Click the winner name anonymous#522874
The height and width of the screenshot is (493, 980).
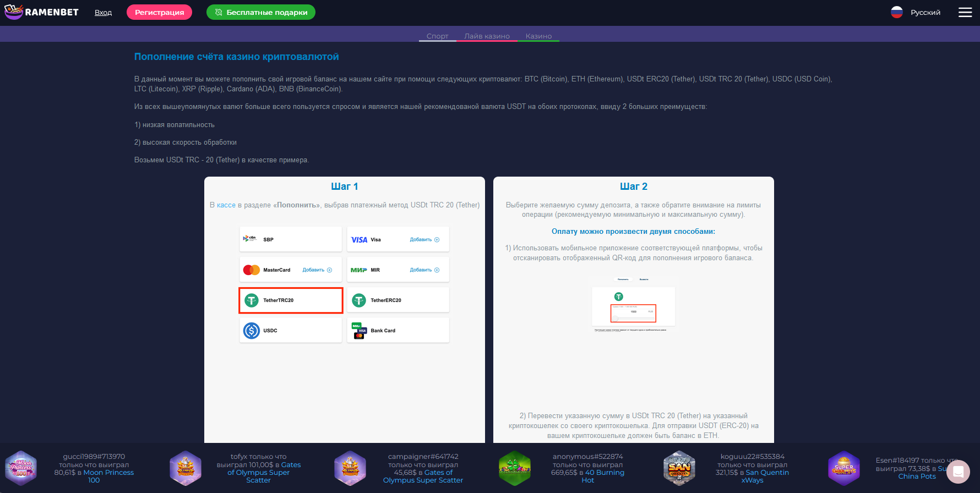coord(588,457)
